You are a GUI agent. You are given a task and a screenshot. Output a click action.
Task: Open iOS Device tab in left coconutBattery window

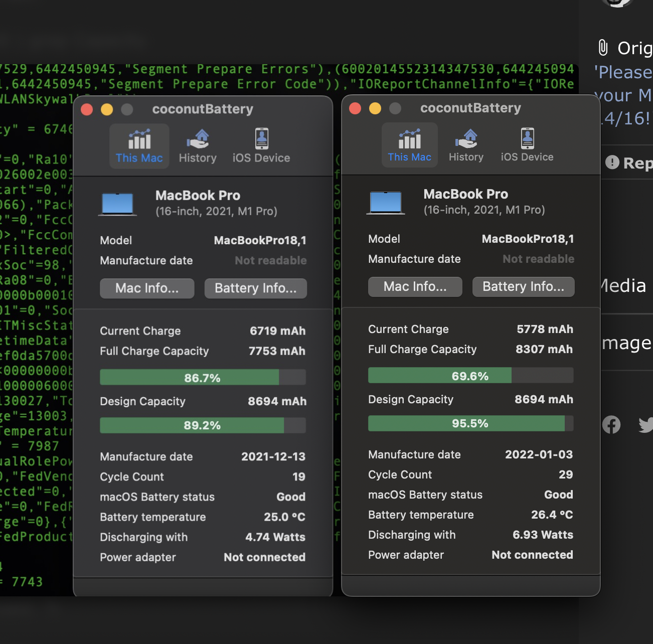261,146
